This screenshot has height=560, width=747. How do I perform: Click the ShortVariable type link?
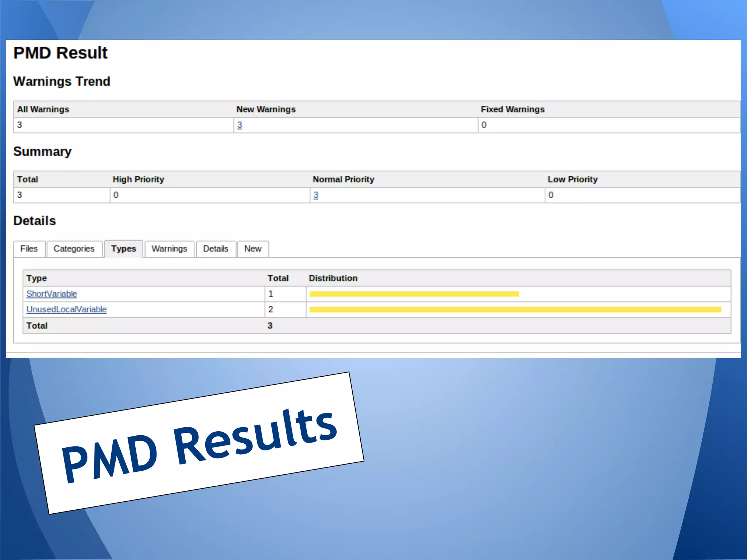[52, 294]
